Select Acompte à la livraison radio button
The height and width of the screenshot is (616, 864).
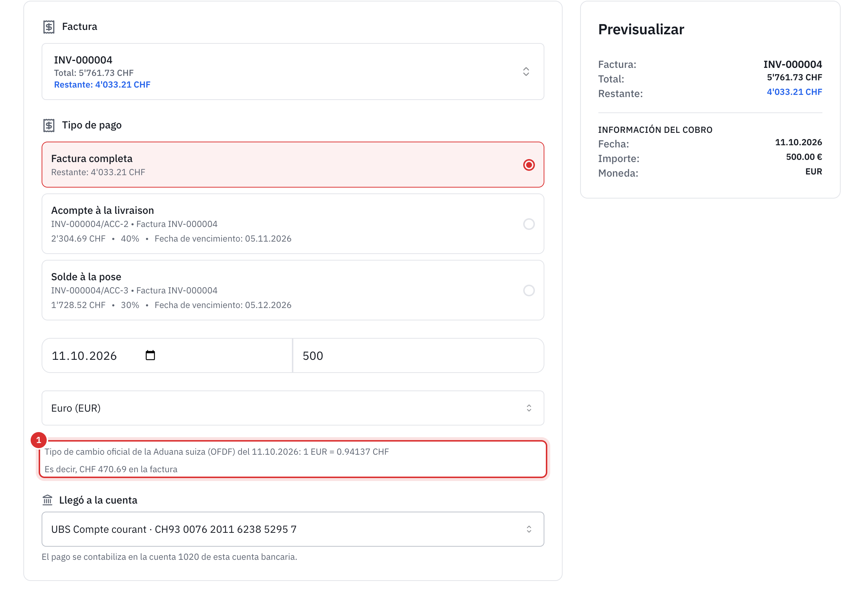[x=529, y=224]
